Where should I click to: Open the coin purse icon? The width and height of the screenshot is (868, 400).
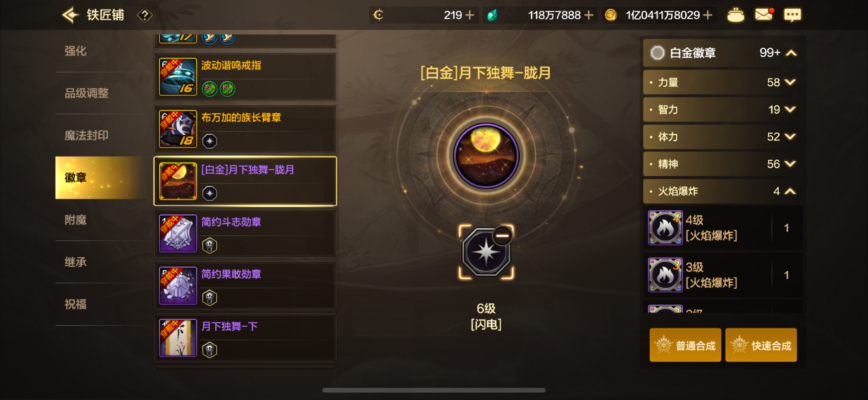coord(735,15)
